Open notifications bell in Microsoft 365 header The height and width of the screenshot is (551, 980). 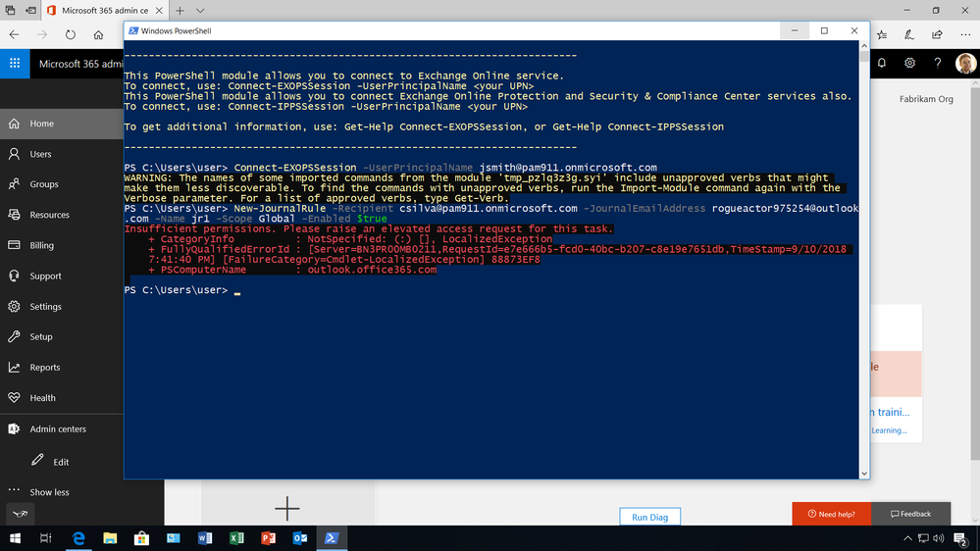coord(881,63)
